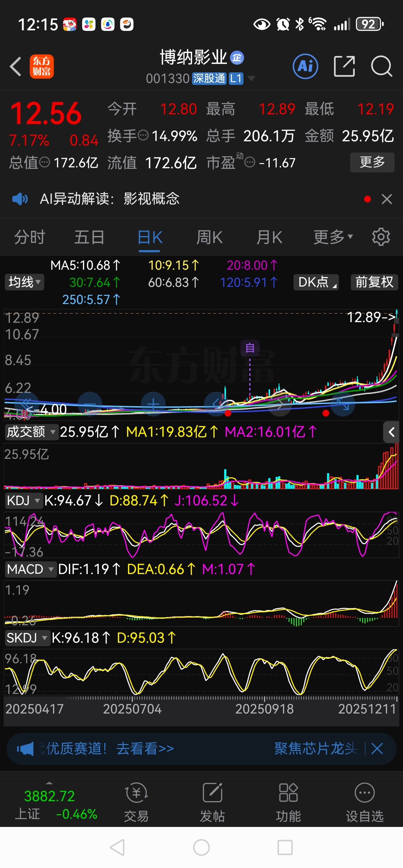Screen dimensions: 403x868
Task: Tap the double-left-arrow chart button
Action: (x=27, y=404)
